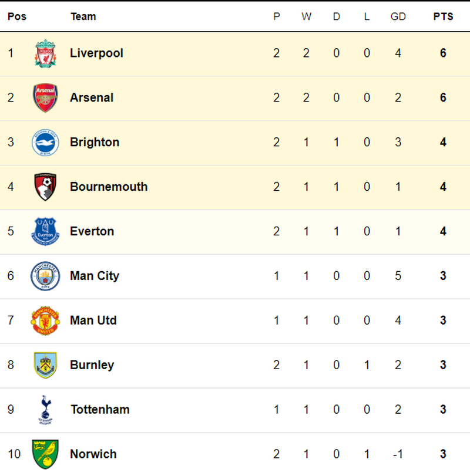Click the Burnley club badge
Screen dimensions: 470x476
(45, 365)
